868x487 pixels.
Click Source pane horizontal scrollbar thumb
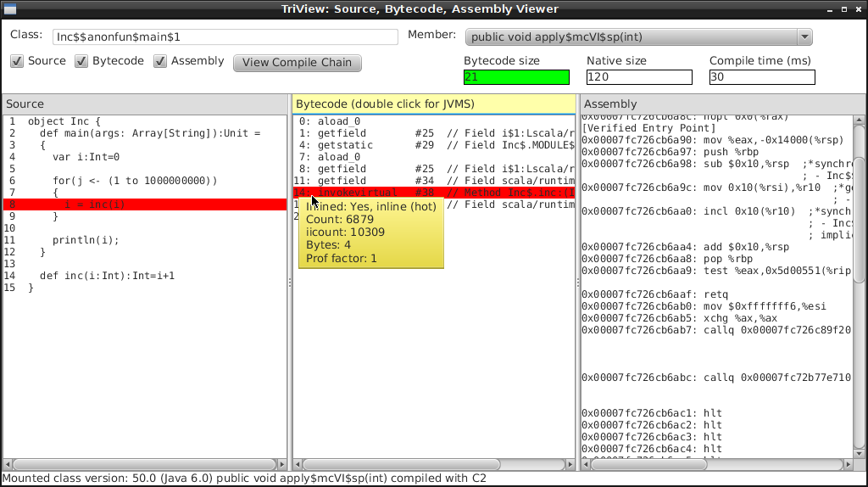pos(144,464)
